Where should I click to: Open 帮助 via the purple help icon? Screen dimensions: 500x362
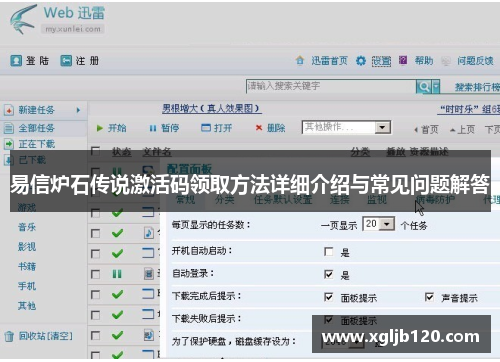coord(403,60)
